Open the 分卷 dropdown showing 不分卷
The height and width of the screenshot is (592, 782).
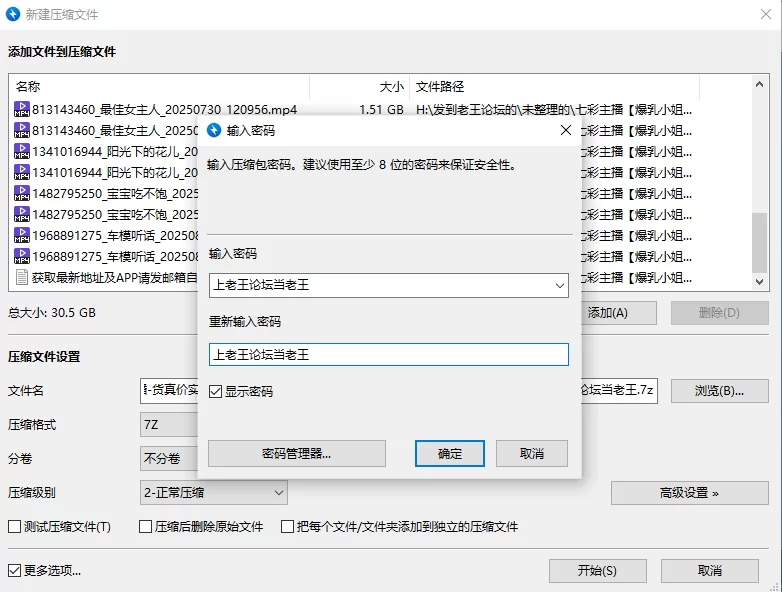click(x=169, y=459)
